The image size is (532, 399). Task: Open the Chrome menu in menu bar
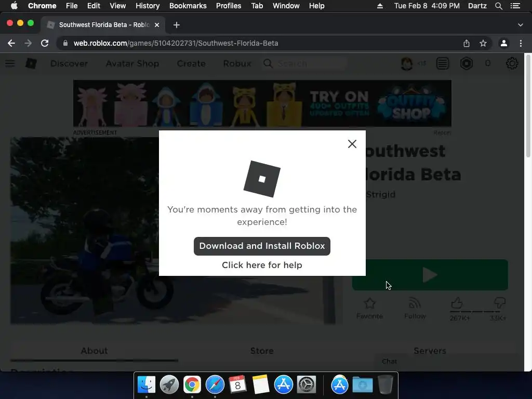coord(42,6)
